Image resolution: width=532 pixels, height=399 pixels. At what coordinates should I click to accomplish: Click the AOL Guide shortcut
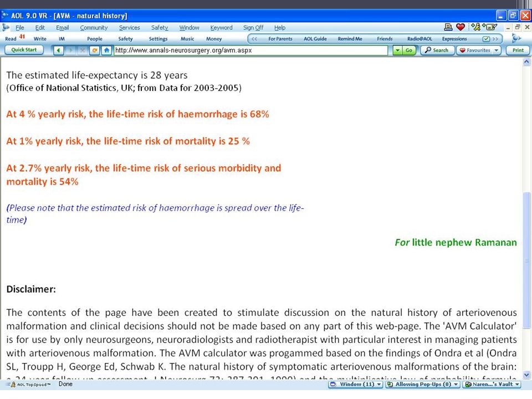coord(315,39)
